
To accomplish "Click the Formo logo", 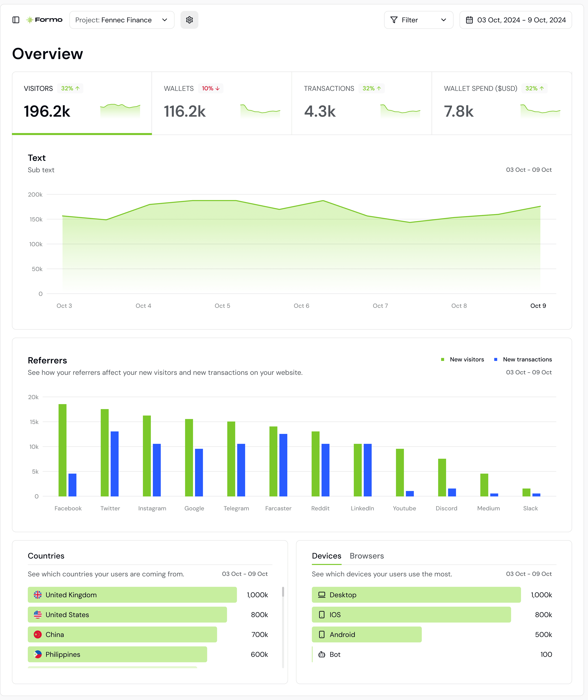I will 44,20.
